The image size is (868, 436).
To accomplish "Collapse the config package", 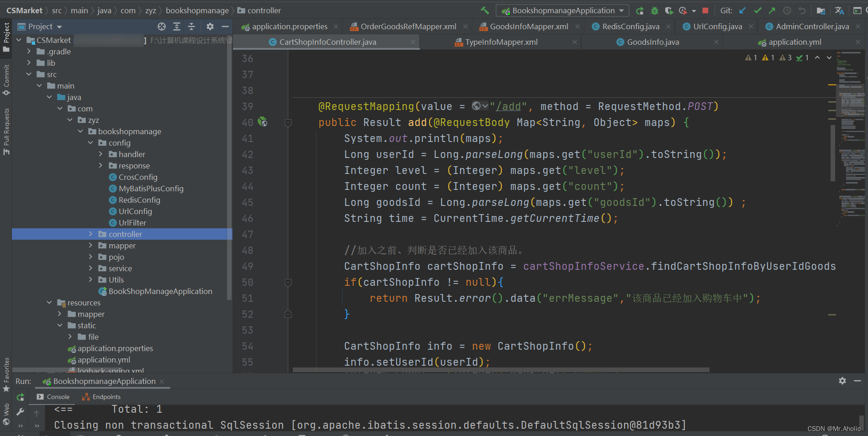I will pos(90,143).
